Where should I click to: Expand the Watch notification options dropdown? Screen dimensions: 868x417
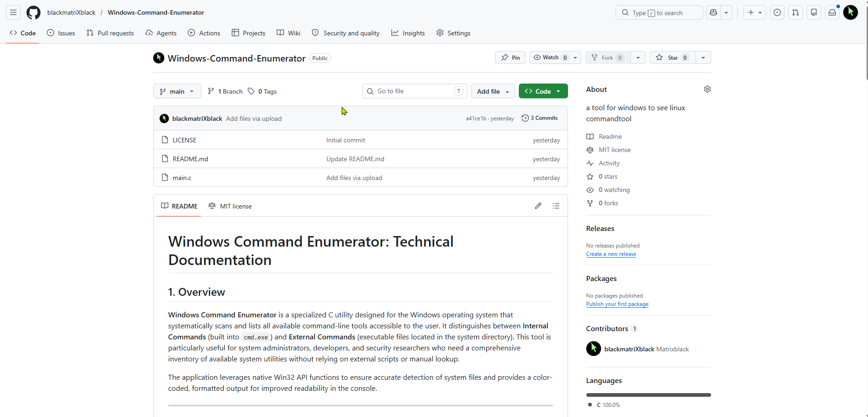click(575, 57)
